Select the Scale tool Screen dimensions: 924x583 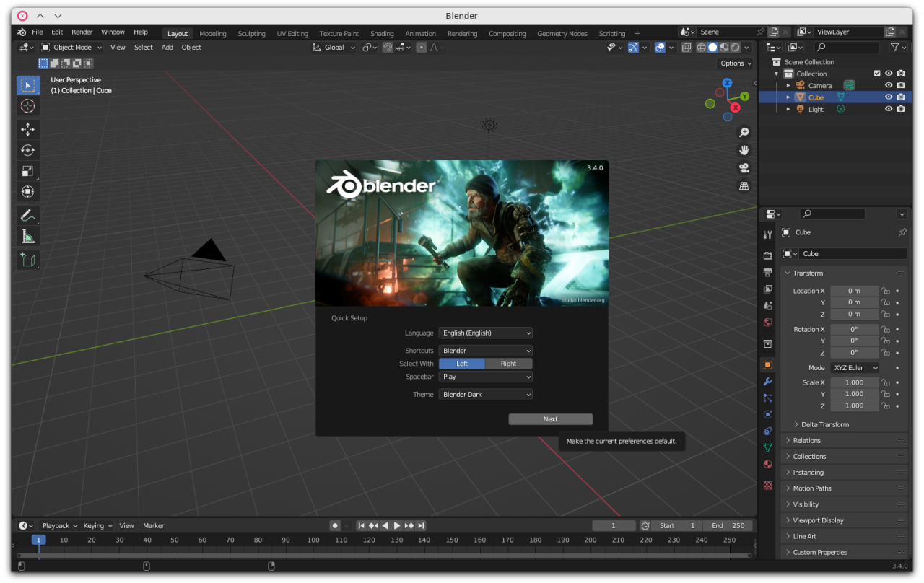(28, 171)
